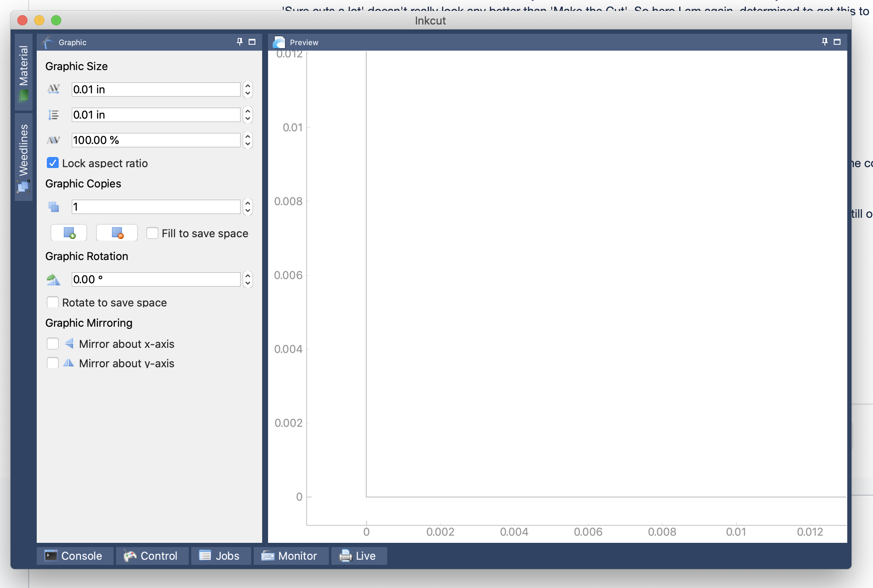Enable Rotate to save space
The height and width of the screenshot is (588, 873).
[53, 302]
